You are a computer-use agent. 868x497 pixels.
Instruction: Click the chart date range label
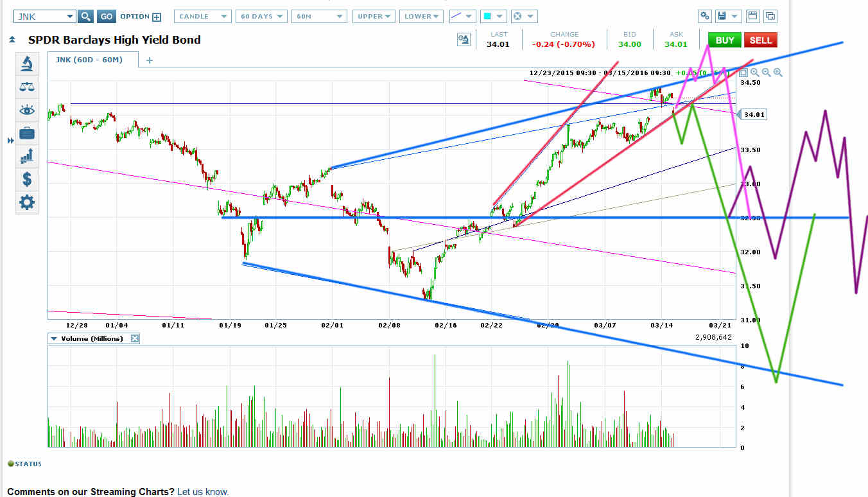click(600, 73)
